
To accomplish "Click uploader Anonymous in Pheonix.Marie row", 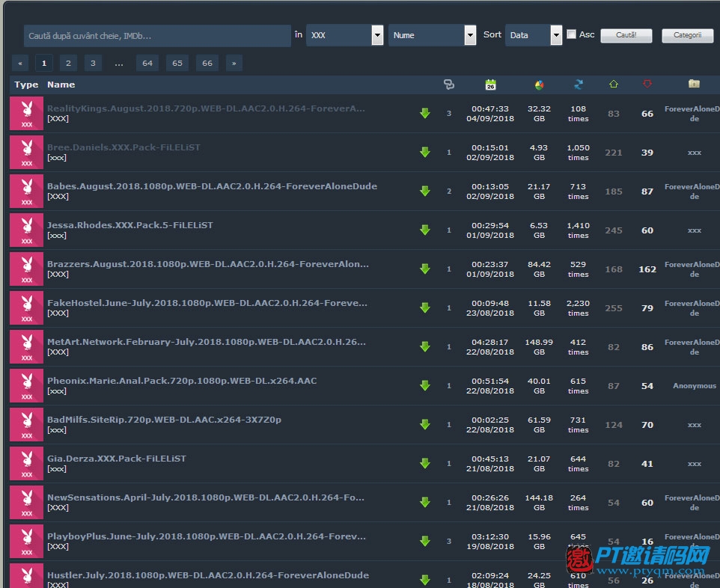I will pos(695,385).
